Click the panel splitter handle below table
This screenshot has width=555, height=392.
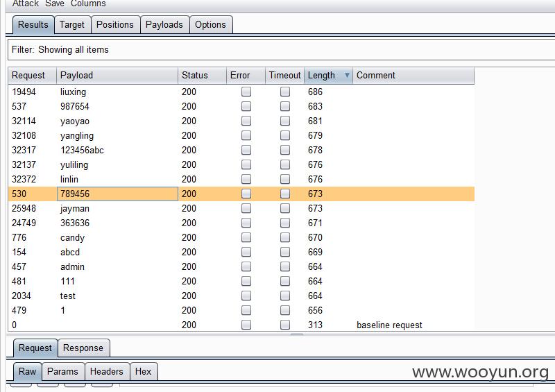pyautogui.click(x=297, y=334)
